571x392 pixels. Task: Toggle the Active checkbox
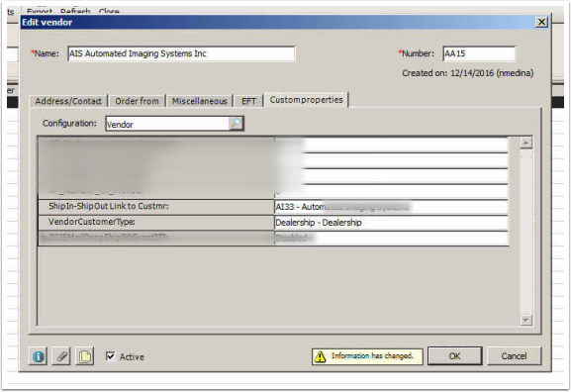click(110, 355)
